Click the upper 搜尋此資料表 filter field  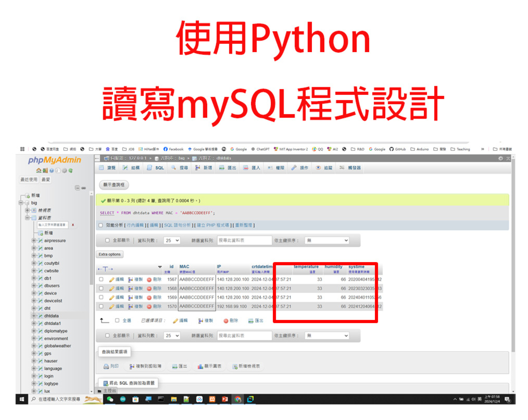coord(244,240)
